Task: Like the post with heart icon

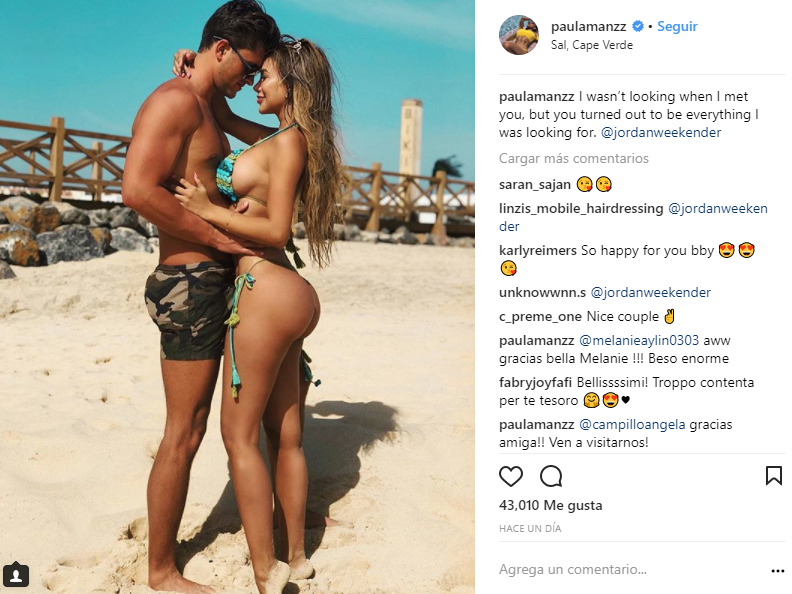Action: tap(511, 476)
